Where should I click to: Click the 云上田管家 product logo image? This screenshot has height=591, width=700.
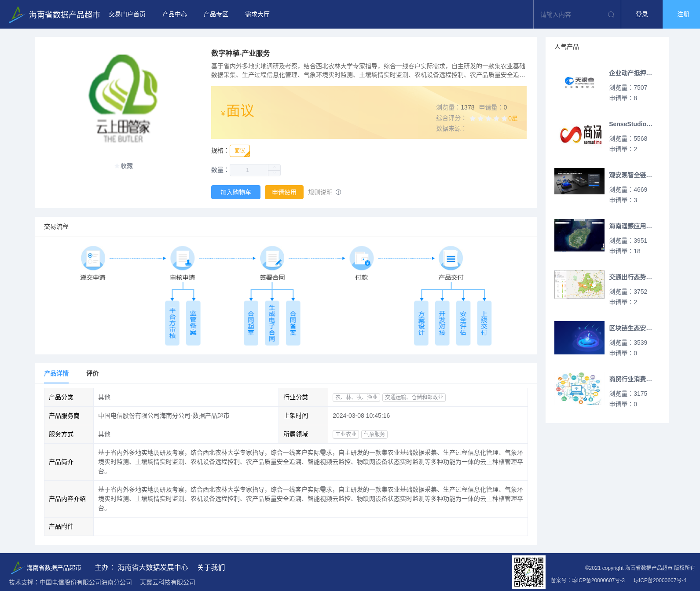[123, 98]
